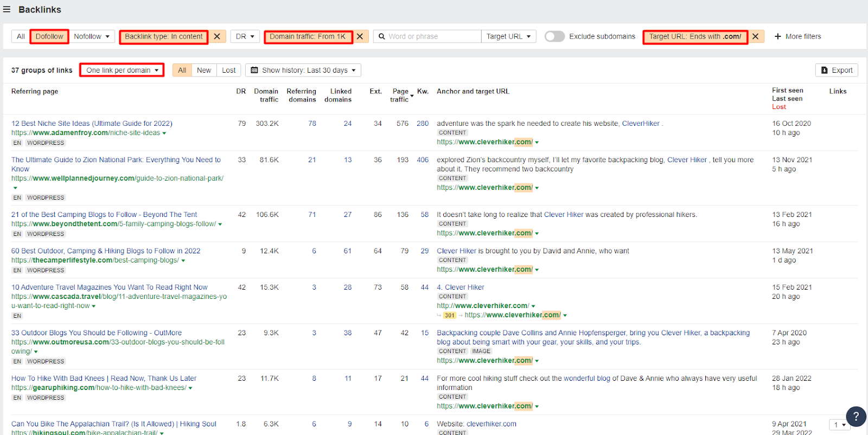Click the 301 redirect badge
868x435 pixels.
[x=450, y=315]
